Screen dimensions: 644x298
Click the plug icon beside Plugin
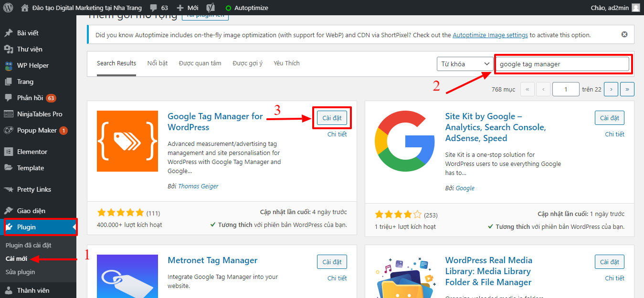(9, 227)
